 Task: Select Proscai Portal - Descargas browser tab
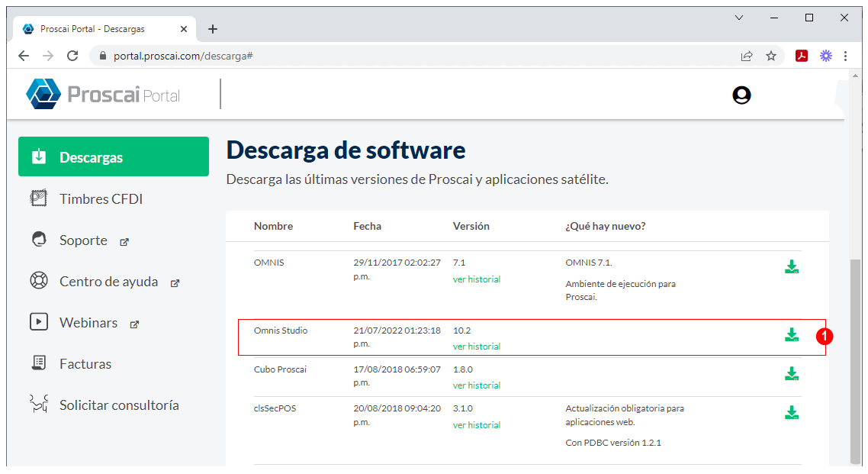(105, 29)
